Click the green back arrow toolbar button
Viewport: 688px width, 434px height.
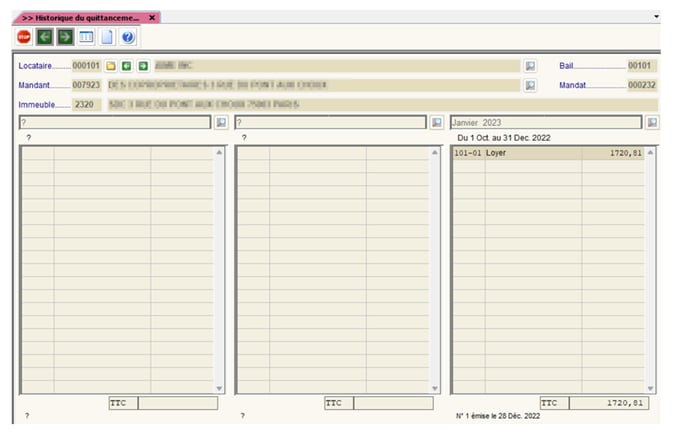[45, 37]
